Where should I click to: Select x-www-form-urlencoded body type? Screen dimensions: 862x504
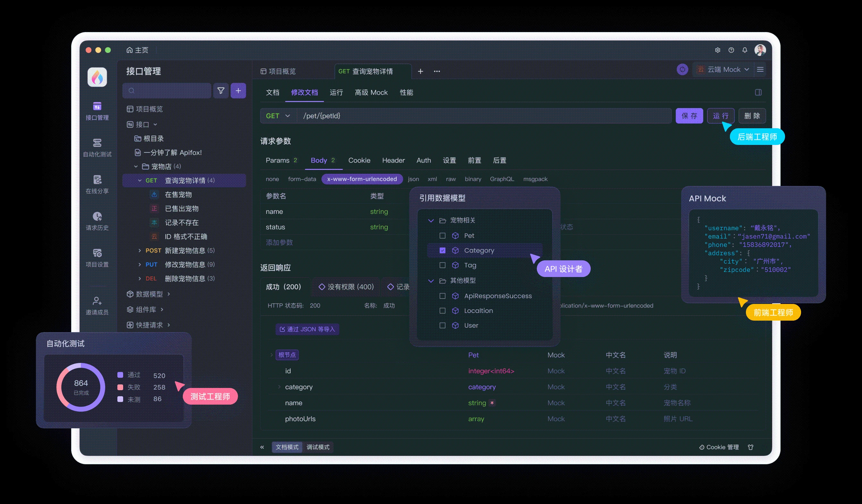[362, 179]
